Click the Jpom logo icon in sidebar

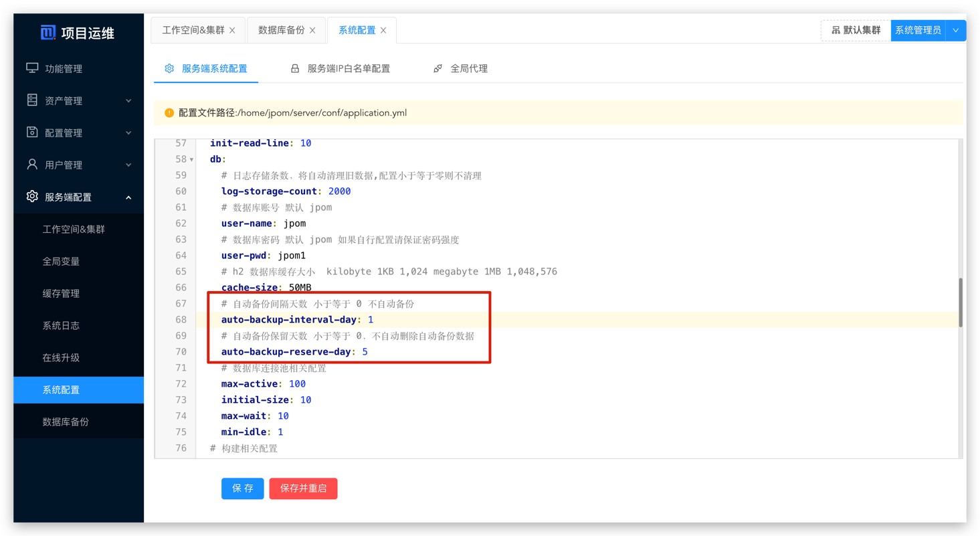47,33
